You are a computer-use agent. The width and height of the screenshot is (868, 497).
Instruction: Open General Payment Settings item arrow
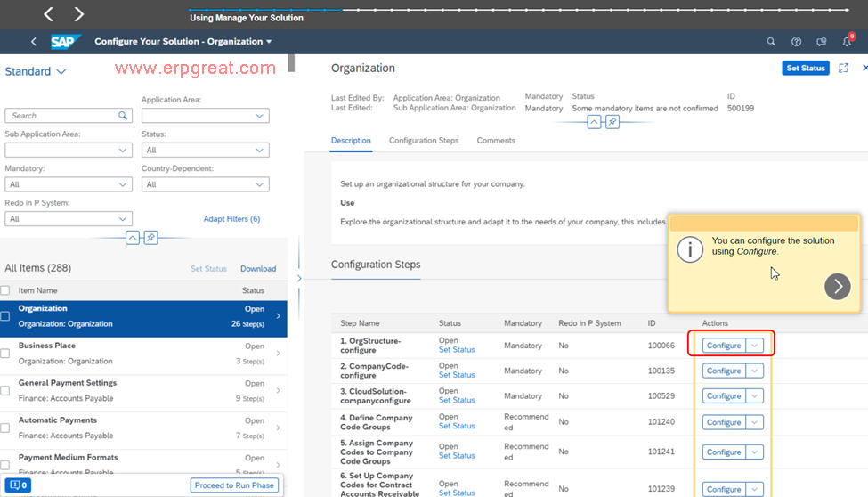[278, 391]
